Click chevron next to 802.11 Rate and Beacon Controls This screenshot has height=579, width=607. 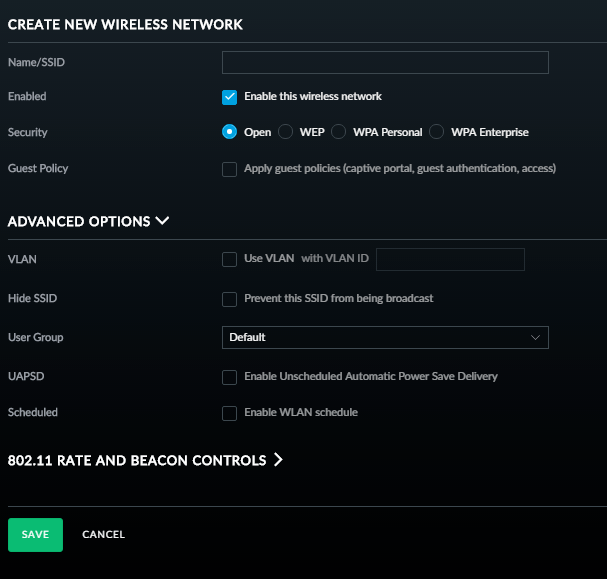click(x=278, y=460)
